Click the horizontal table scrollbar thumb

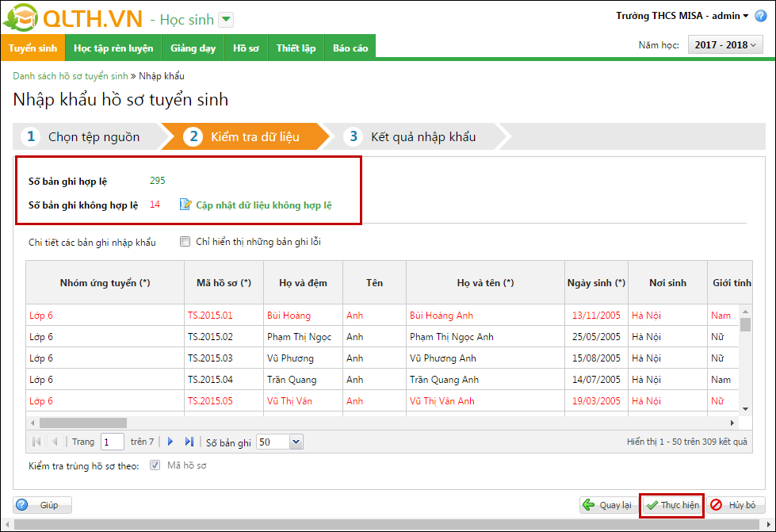click(83, 423)
